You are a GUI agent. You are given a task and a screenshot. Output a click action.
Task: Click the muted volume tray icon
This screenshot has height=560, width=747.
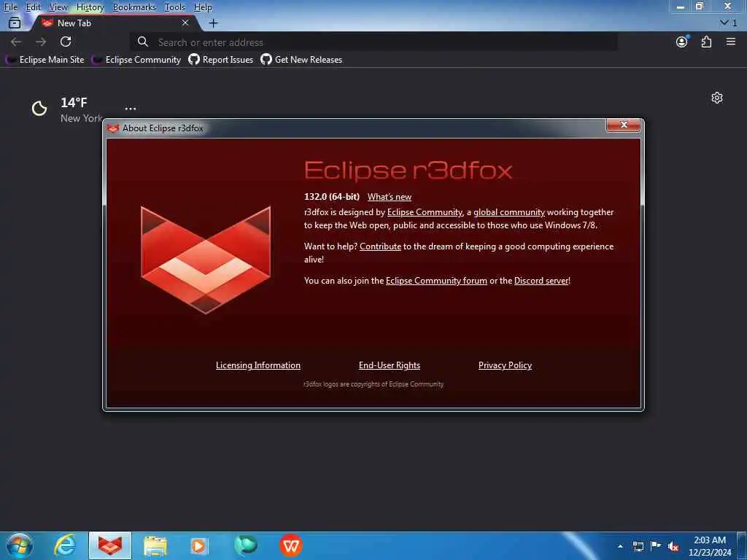coord(673,546)
